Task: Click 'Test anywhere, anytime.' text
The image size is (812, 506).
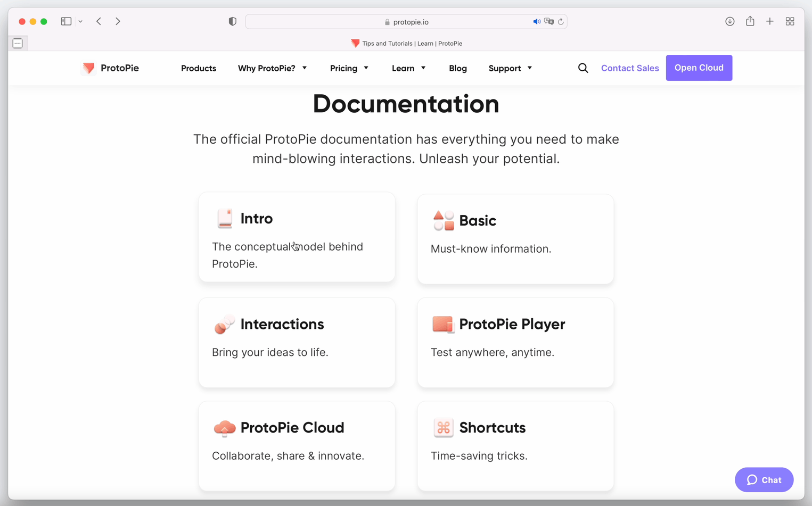Action: (x=493, y=353)
